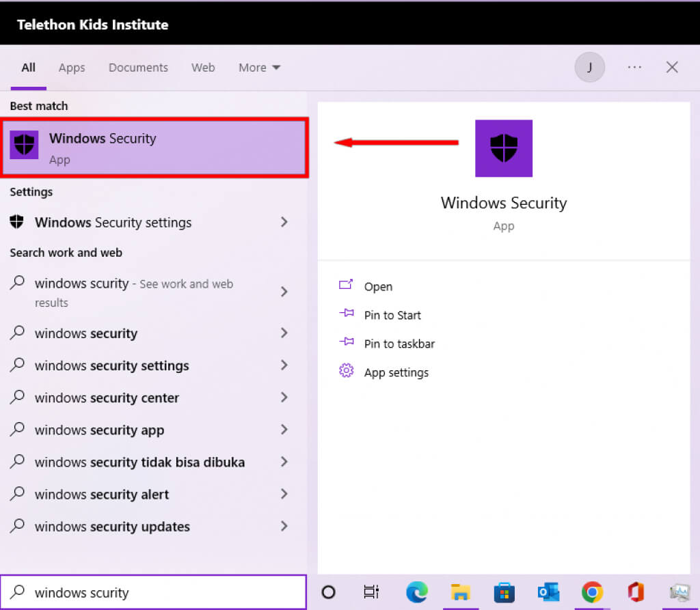Viewport: 700px width, 610px height.
Task: Expand the Windows Security settings arrow
Action: click(x=284, y=222)
